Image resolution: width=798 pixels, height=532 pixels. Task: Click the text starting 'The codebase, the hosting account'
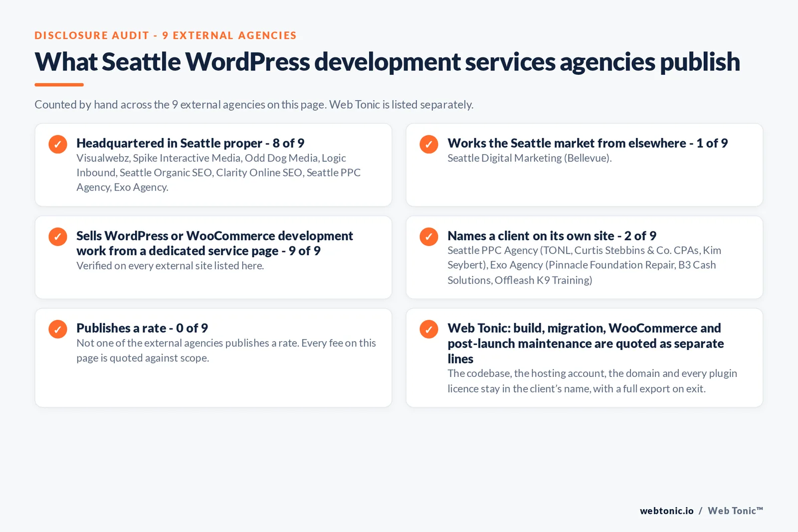pos(592,381)
